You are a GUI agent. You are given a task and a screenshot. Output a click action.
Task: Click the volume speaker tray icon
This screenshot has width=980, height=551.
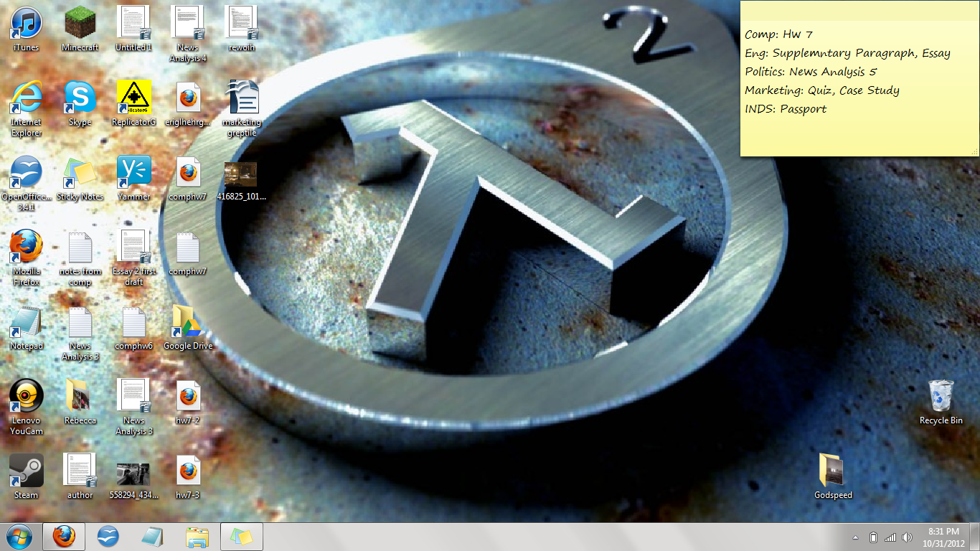[x=908, y=537]
